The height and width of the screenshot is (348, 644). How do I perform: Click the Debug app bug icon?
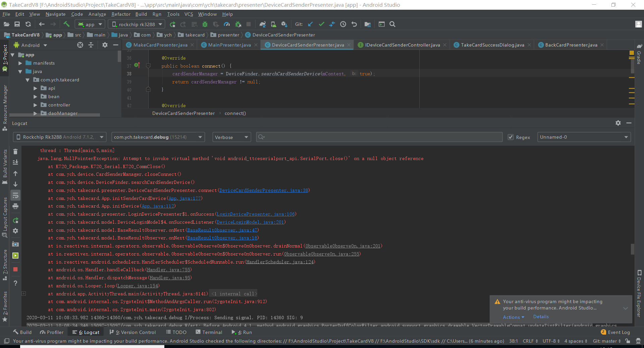[x=205, y=24]
